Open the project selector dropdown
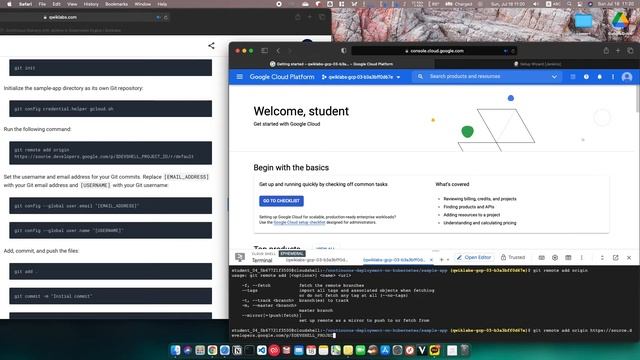The width and height of the screenshot is (640, 360). click(361, 77)
